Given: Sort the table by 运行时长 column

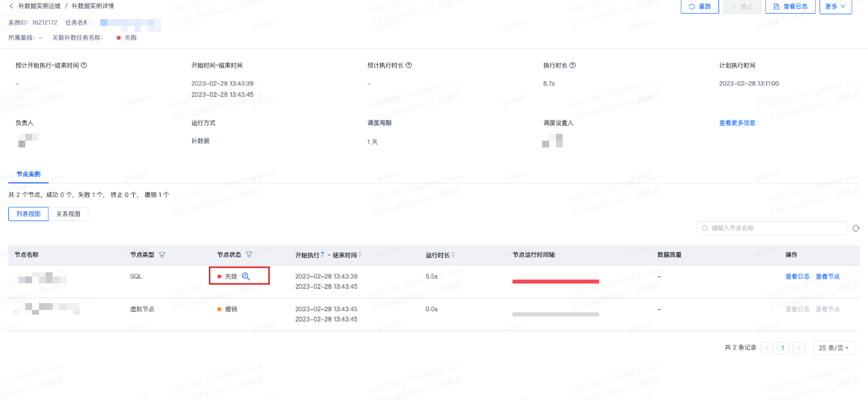Looking at the screenshot, I should coord(453,255).
